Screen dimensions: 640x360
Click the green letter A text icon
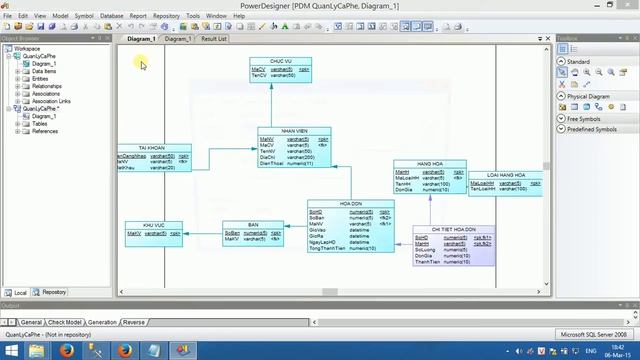coord(285,27)
